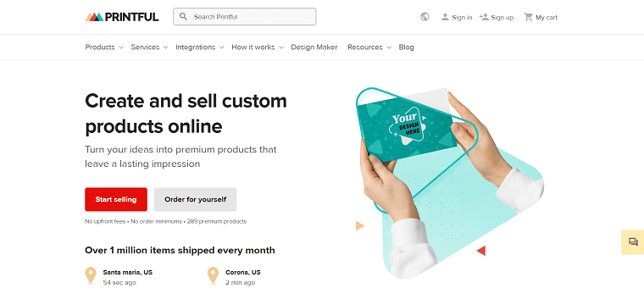Click the Sign up add-person icon

point(484,17)
